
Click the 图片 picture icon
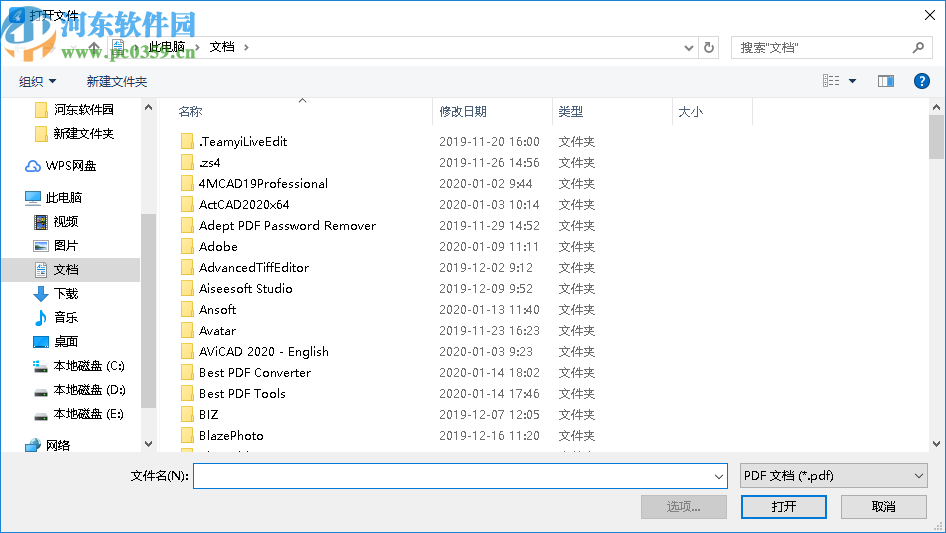pos(40,246)
